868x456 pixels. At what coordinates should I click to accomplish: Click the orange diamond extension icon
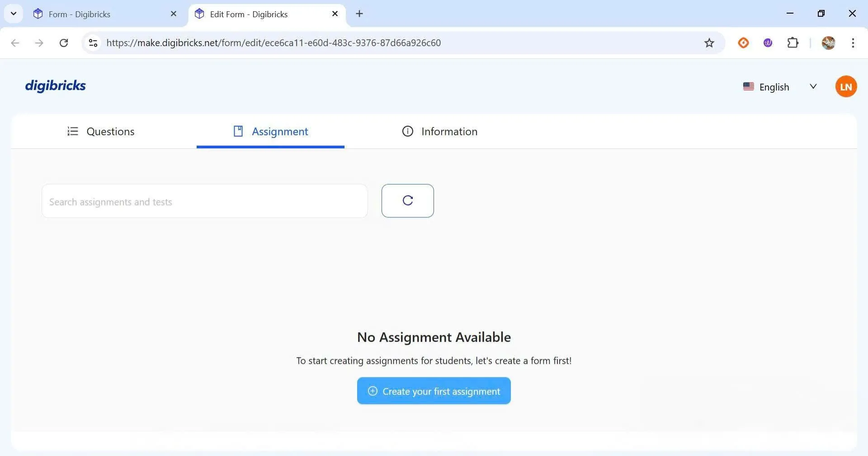(743, 43)
